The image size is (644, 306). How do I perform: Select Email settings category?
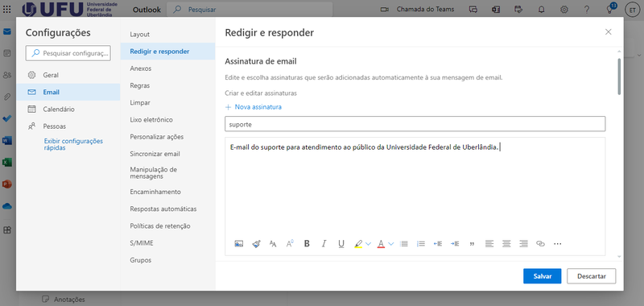[68, 92]
